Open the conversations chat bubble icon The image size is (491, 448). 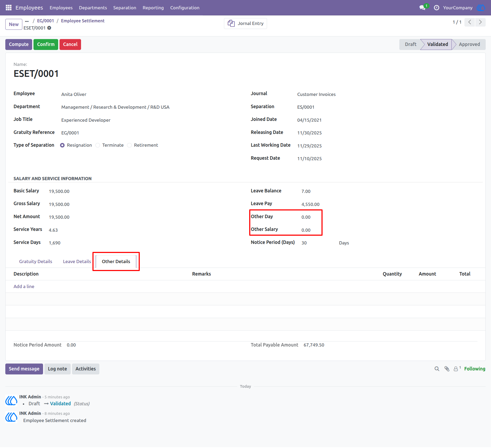tap(422, 8)
